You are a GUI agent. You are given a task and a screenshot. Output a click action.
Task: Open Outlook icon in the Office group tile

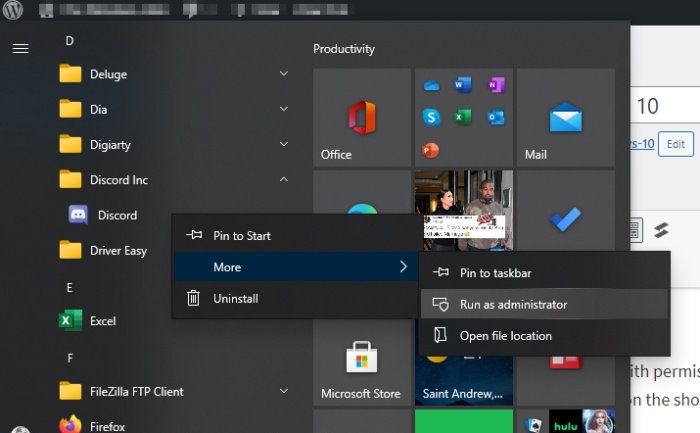click(x=496, y=117)
